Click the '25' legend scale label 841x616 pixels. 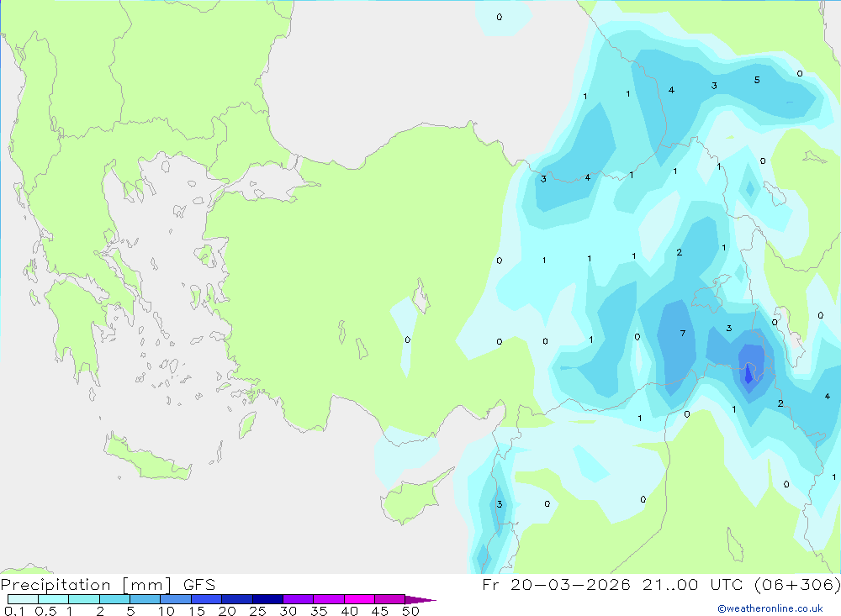pos(257,611)
